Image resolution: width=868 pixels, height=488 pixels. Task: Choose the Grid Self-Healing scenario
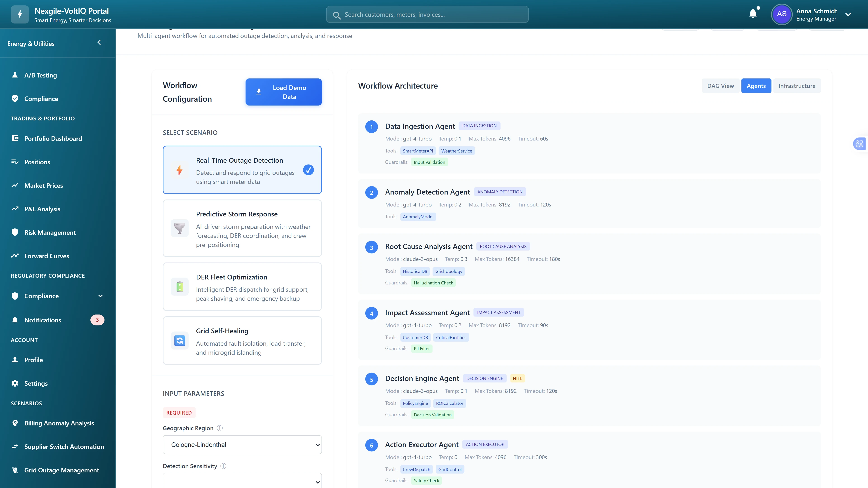point(242,340)
